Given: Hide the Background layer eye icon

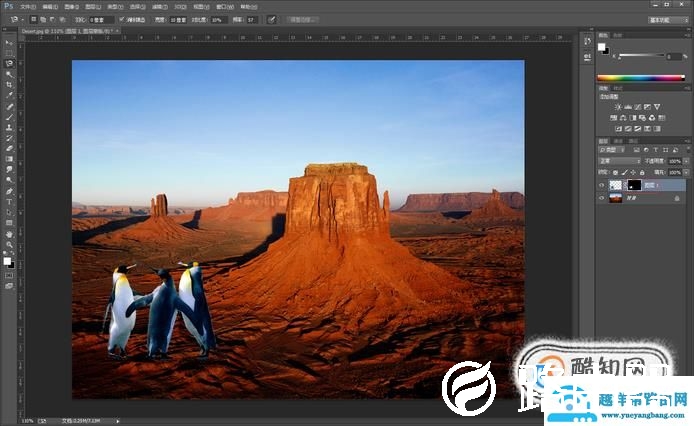Looking at the screenshot, I should click(601, 198).
